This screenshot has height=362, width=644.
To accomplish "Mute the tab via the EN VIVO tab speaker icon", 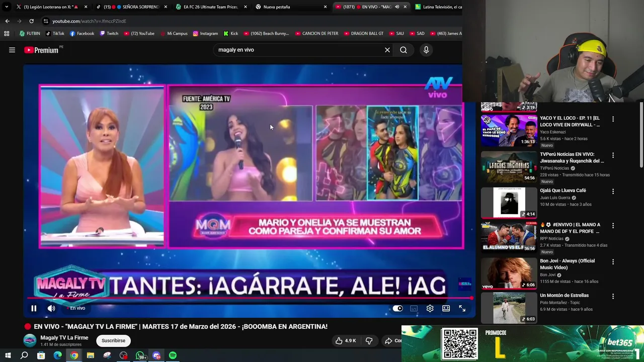I will point(397,7).
